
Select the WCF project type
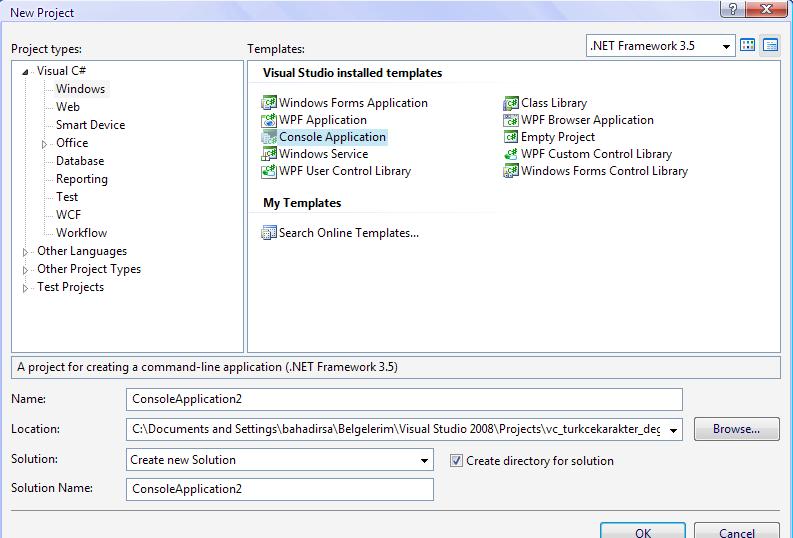pyautogui.click(x=68, y=215)
